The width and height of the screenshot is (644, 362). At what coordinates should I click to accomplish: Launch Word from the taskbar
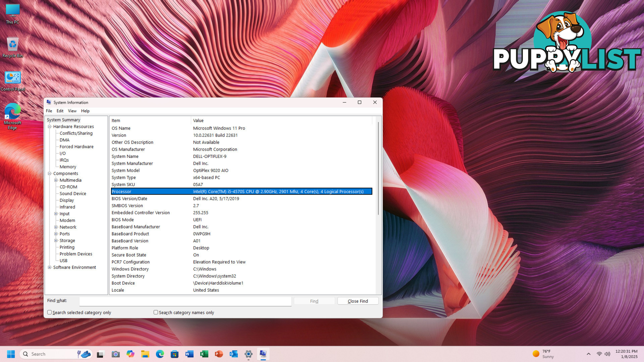(189, 354)
